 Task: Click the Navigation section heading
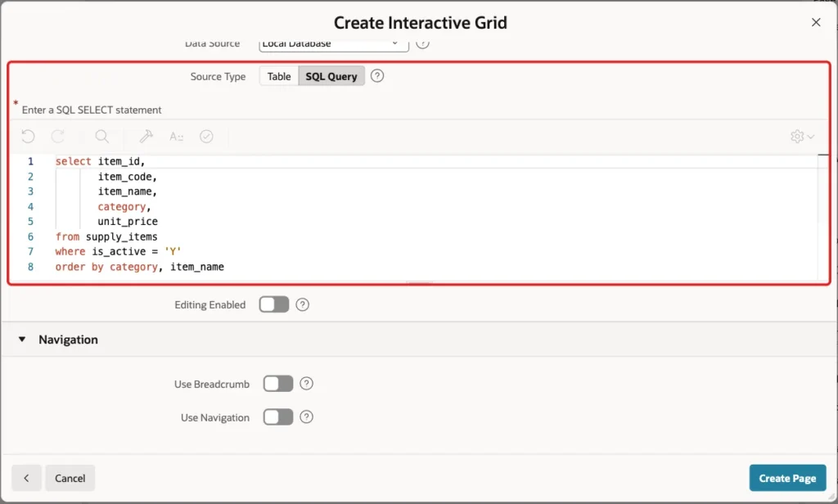(68, 340)
